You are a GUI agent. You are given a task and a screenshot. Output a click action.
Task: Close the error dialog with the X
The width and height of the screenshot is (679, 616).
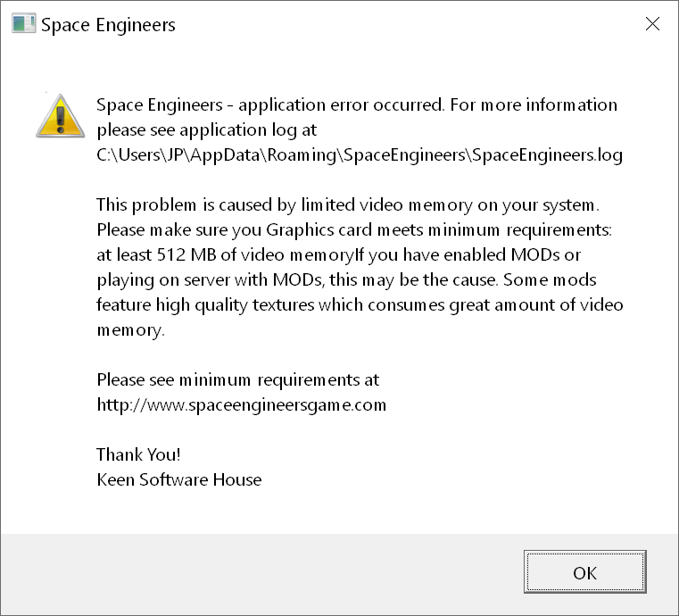tap(652, 24)
